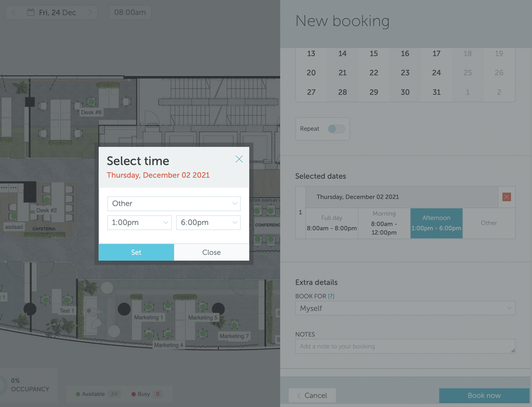The width and height of the screenshot is (532, 407).
Task: Open the Other time preset dropdown
Action: click(x=174, y=203)
